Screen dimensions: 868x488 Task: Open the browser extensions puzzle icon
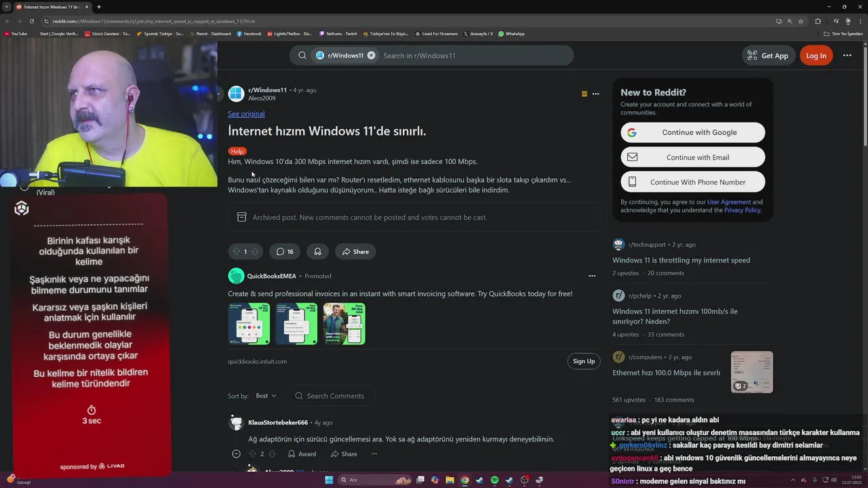pyautogui.click(x=818, y=21)
